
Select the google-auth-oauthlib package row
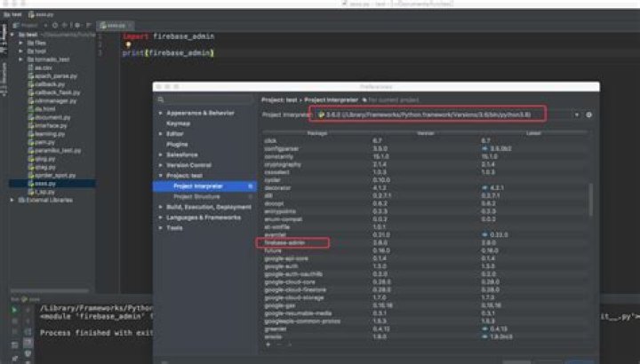(x=425, y=274)
